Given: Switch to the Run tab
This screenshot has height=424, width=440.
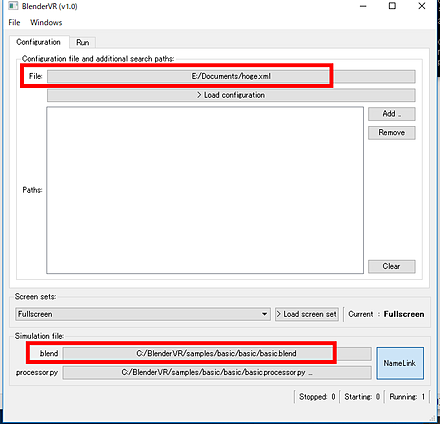Looking at the screenshot, I should pos(83,42).
